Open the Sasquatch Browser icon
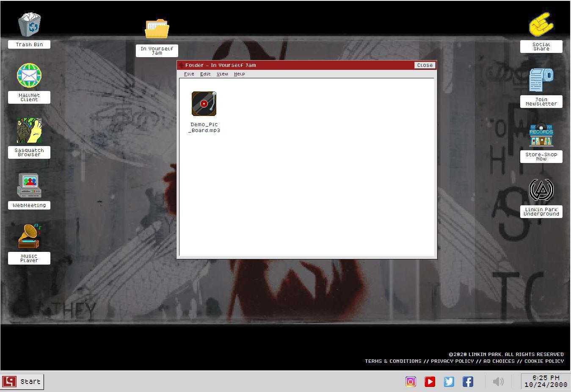The width and height of the screenshot is (571, 392). pyautogui.click(x=29, y=131)
